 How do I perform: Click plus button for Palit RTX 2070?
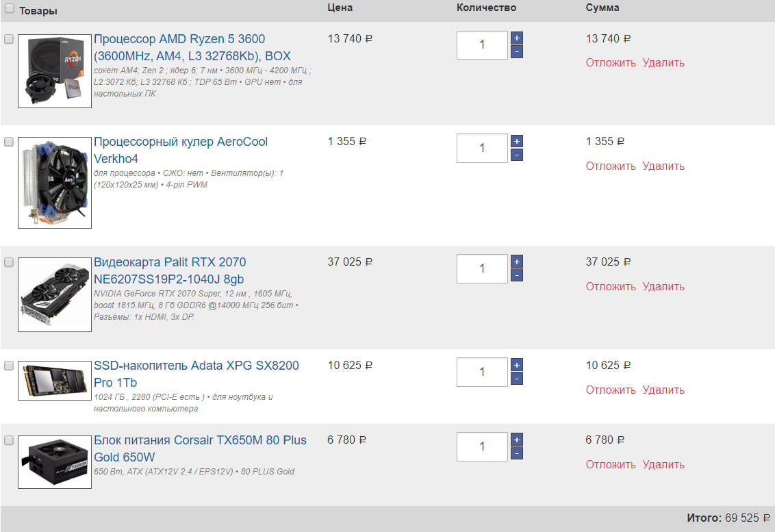[516, 262]
